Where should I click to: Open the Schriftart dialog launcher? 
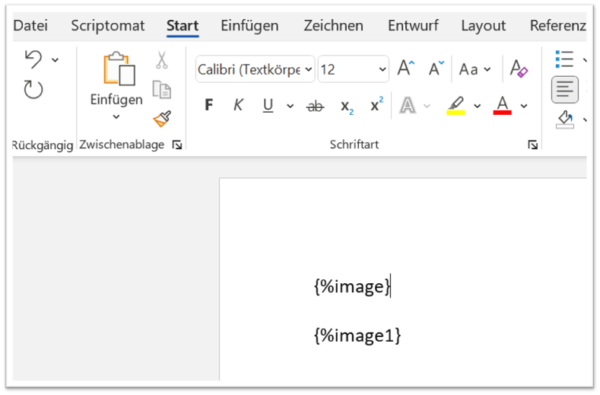pos(533,145)
